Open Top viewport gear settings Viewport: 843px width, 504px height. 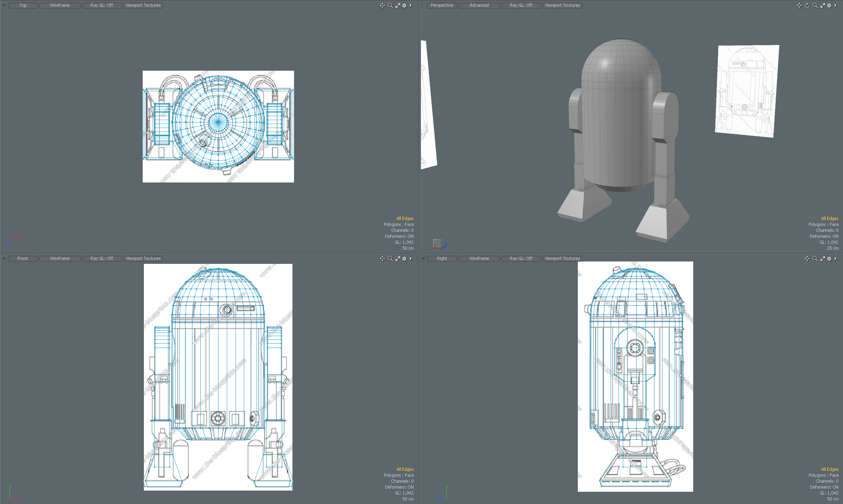(404, 6)
